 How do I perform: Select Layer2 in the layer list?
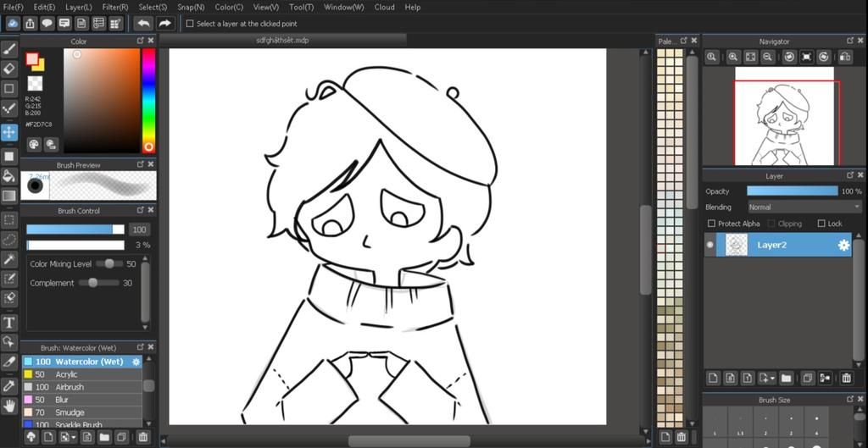tap(783, 245)
